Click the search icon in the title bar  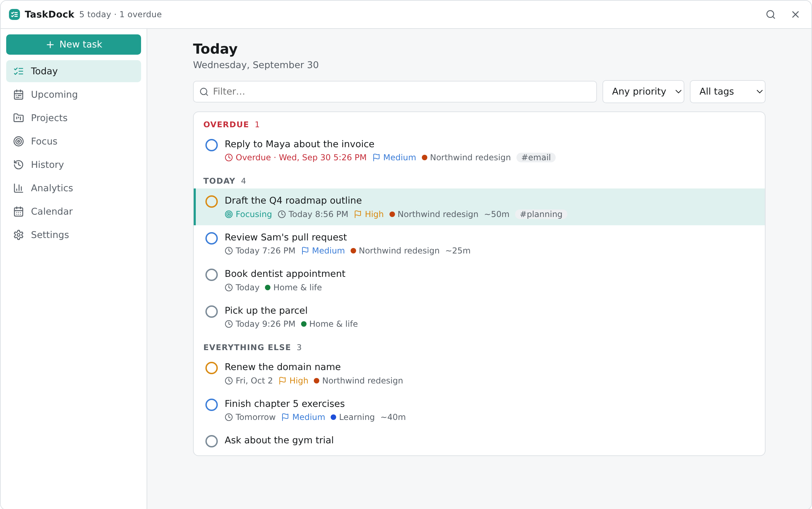[771, 14]
